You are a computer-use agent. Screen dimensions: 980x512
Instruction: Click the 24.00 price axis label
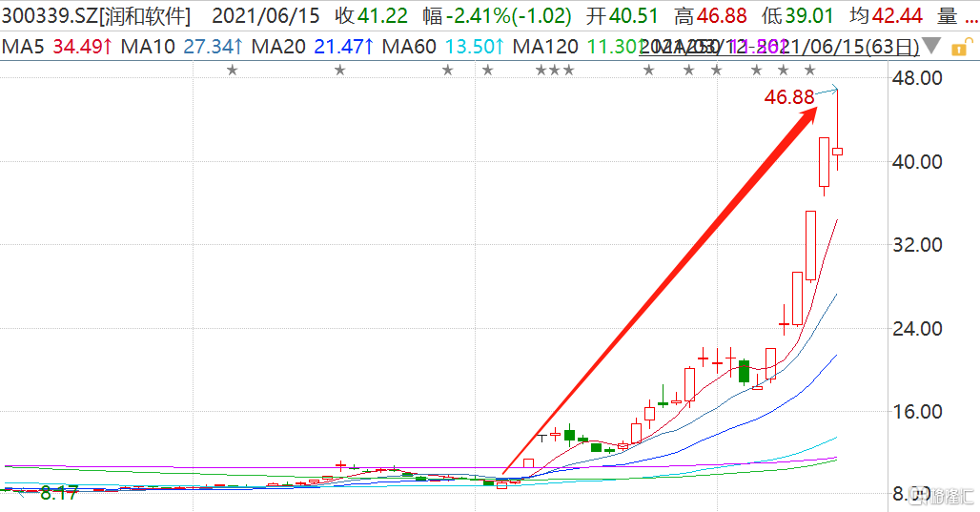pos(917,329)
